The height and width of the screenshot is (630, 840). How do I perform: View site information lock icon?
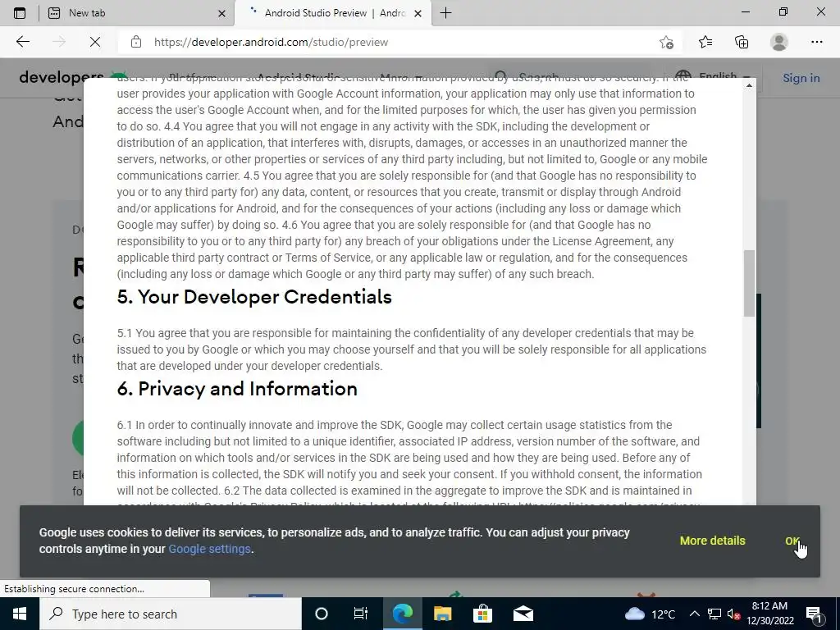[x=136, y=42]
